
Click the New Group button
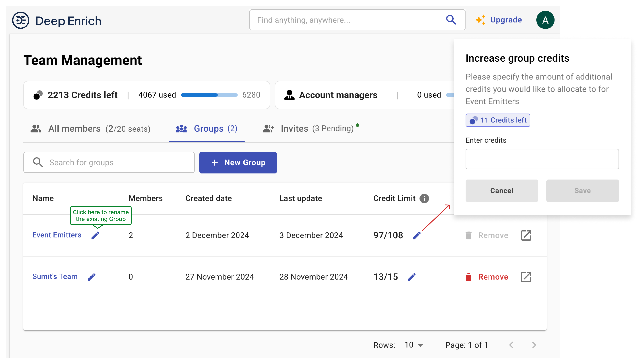(238, 163)
